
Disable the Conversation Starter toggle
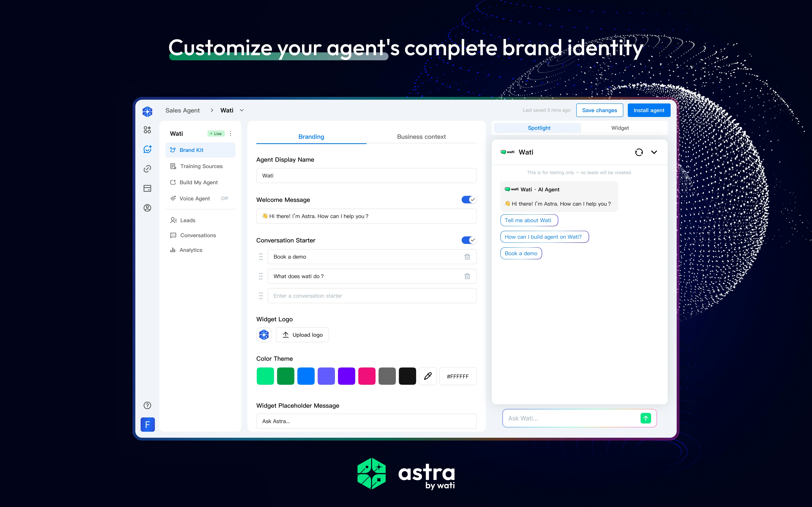click(468, 240)
